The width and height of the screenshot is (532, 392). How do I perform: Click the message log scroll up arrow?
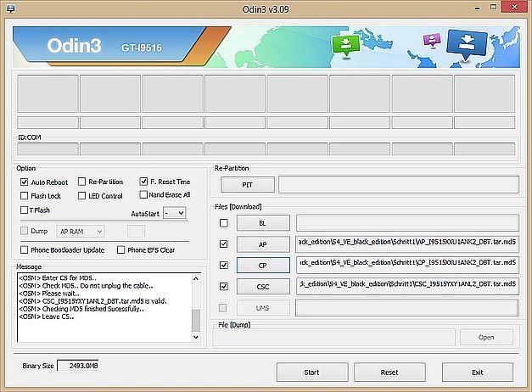tap(196, 278)
